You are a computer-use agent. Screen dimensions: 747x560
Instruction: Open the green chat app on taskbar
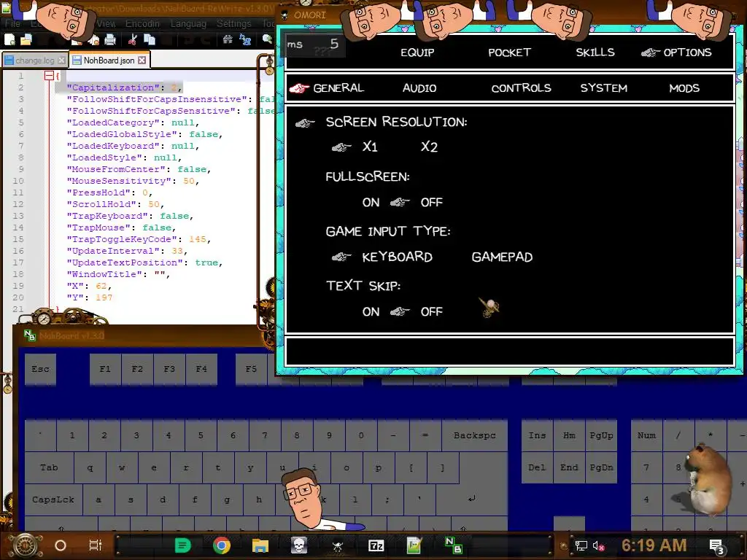(182, 545)
